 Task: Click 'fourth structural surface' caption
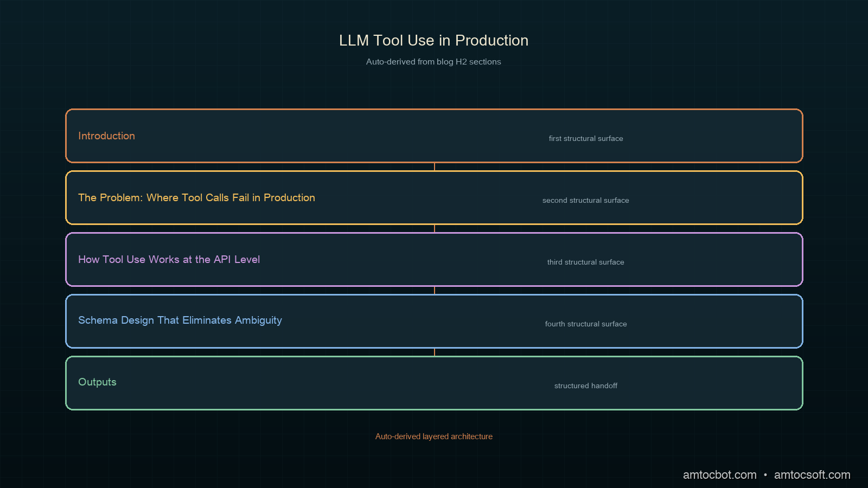tap(586, 324)
